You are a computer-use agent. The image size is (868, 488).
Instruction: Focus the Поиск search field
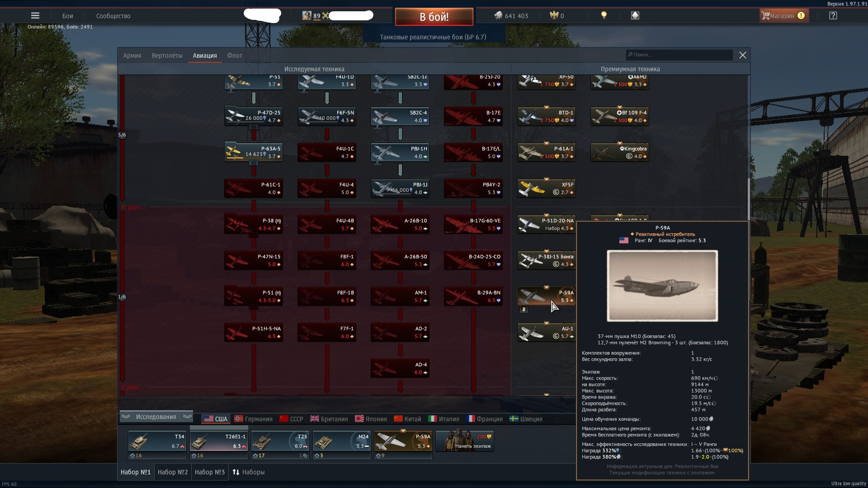tap(679, 55)
